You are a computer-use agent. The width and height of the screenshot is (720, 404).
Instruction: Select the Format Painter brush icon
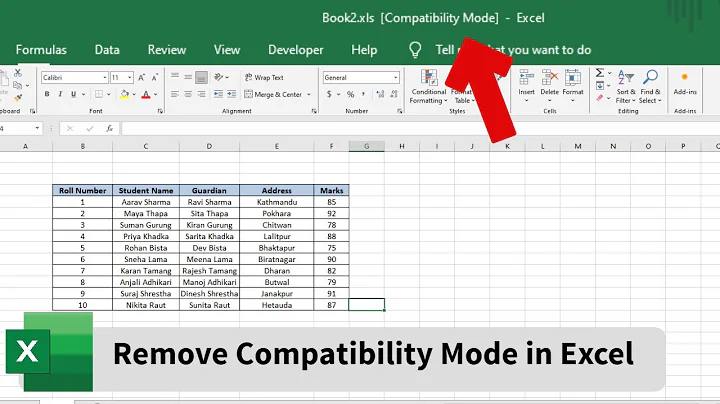click(18, 97)
